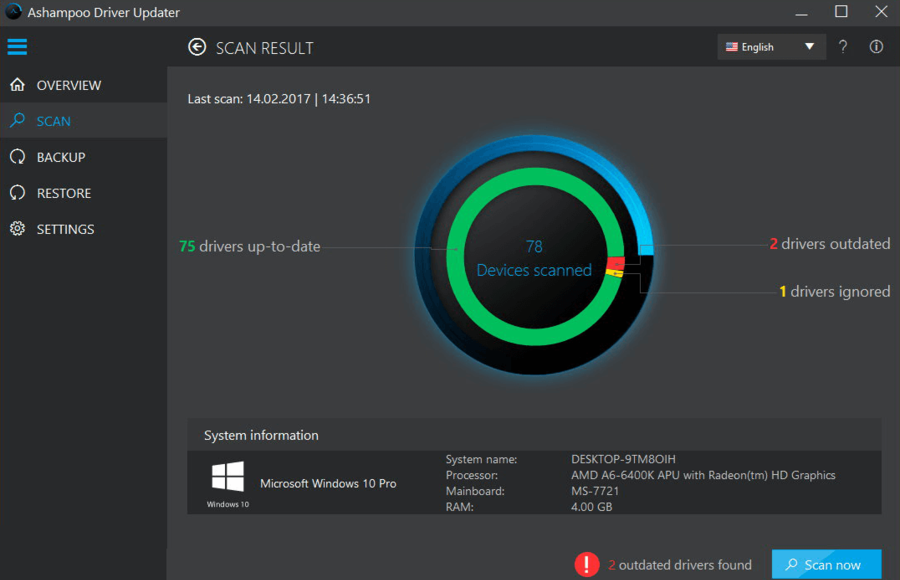Image resolution: width=900 pixels, height=580 pixels.
Task: Click 'Microsoft Windows 10 Pro' text
Action: 328,484
